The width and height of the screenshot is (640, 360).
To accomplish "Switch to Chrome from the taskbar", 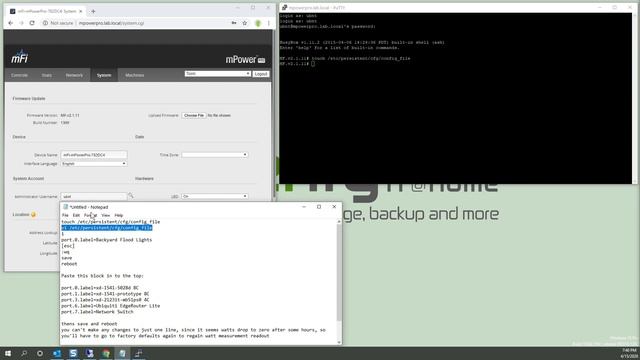I will [x=106, y=353].
